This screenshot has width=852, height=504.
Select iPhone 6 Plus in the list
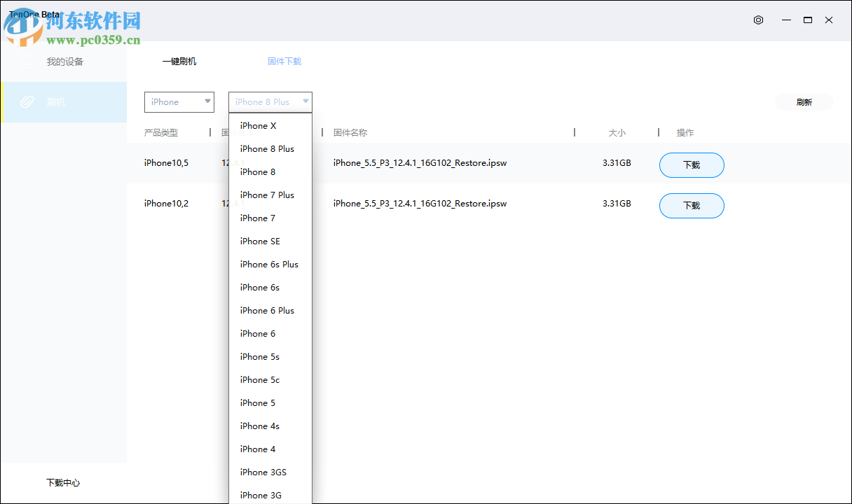tap(270, 311)
